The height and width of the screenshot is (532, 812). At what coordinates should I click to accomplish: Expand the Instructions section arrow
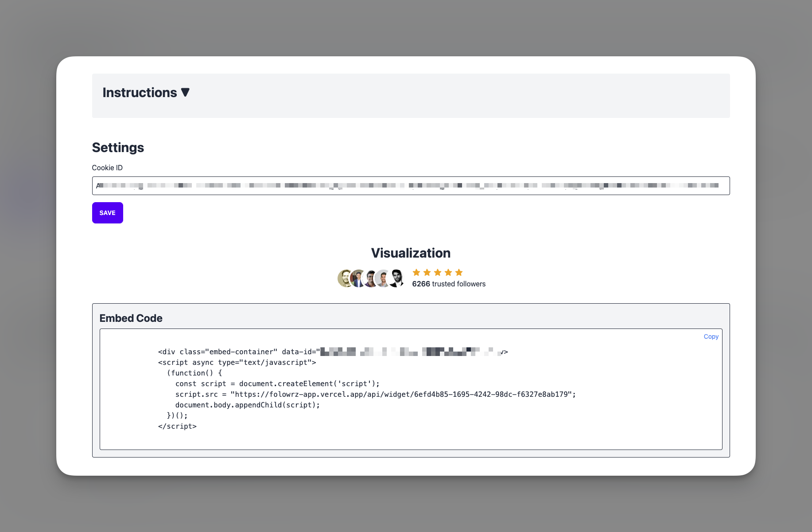click(186, 92)
